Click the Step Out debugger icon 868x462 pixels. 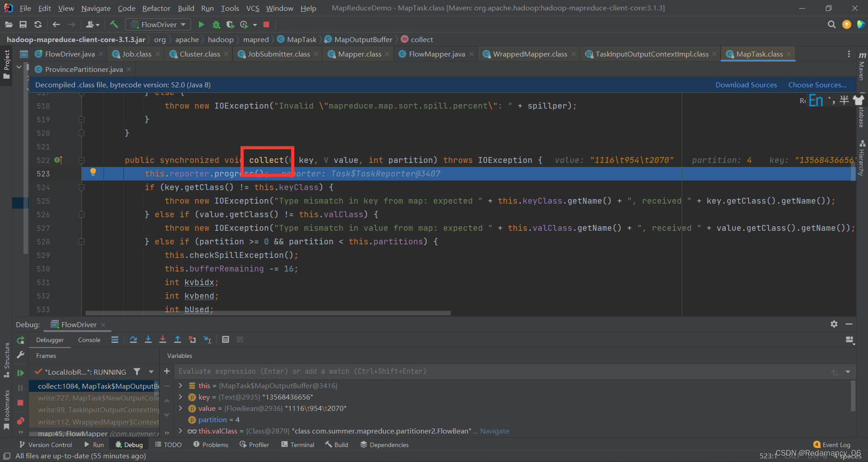click(x=178, y=339)
